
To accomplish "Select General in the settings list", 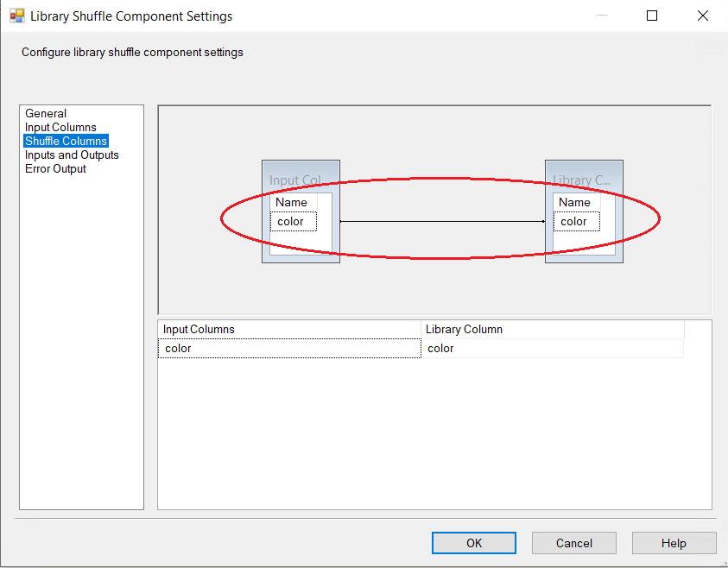I will tap(46, 113).
